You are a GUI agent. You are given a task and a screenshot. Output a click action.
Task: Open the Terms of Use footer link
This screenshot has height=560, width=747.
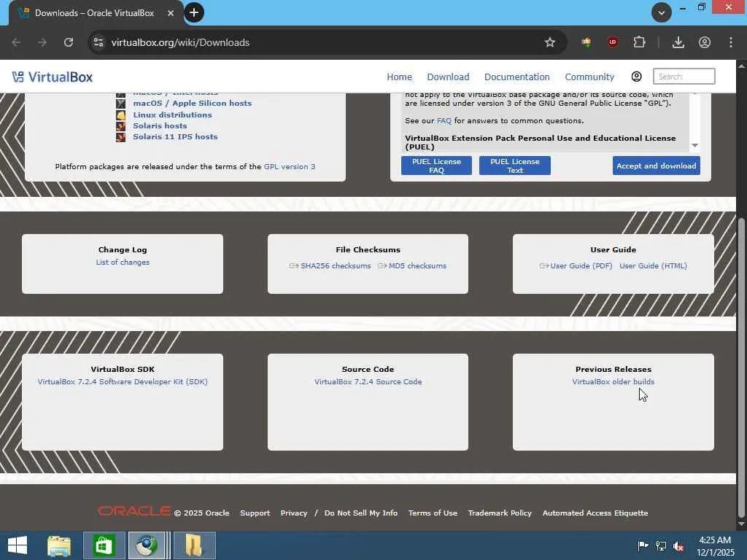tap(433, 513)
